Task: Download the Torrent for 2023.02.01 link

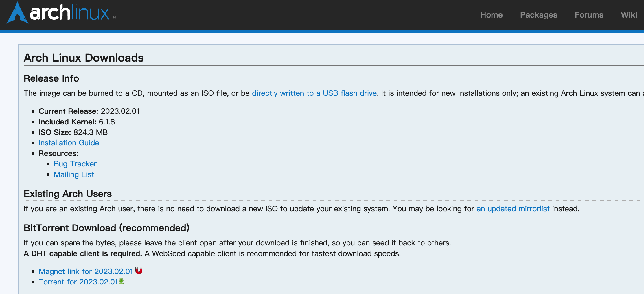Action: [x=78, y=282]
